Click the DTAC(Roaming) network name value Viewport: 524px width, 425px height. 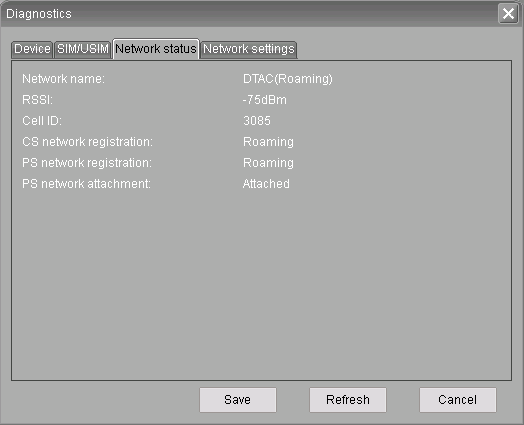288,79
